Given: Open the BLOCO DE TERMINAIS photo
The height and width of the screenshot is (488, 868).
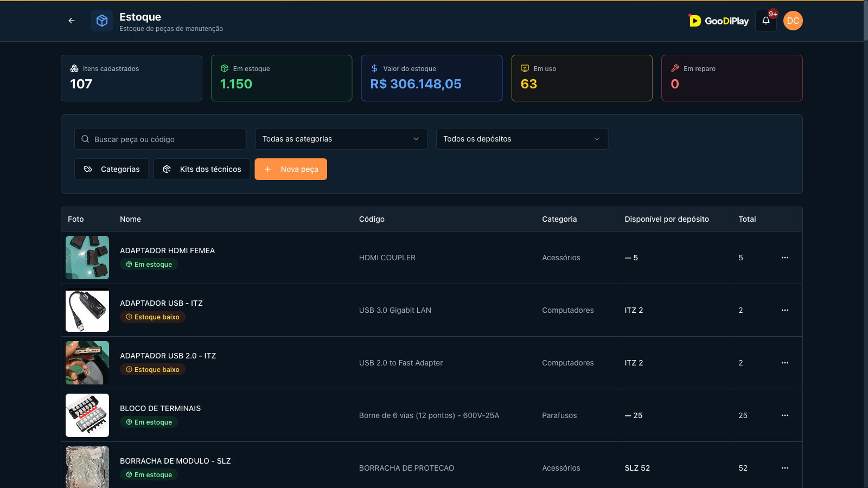Looking at the screenshot, I should pos(87,415).
